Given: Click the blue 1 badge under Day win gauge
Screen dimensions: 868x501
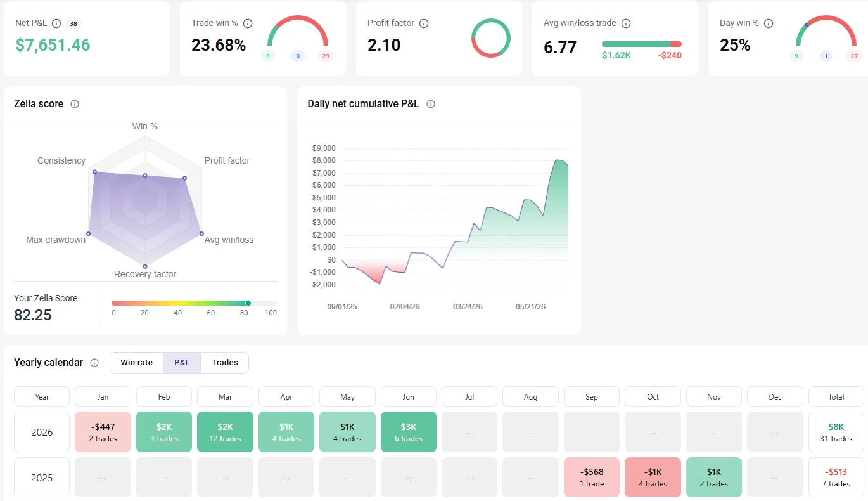Looking at the screenshot, I should pyautogui.click(x=826, y=56).
